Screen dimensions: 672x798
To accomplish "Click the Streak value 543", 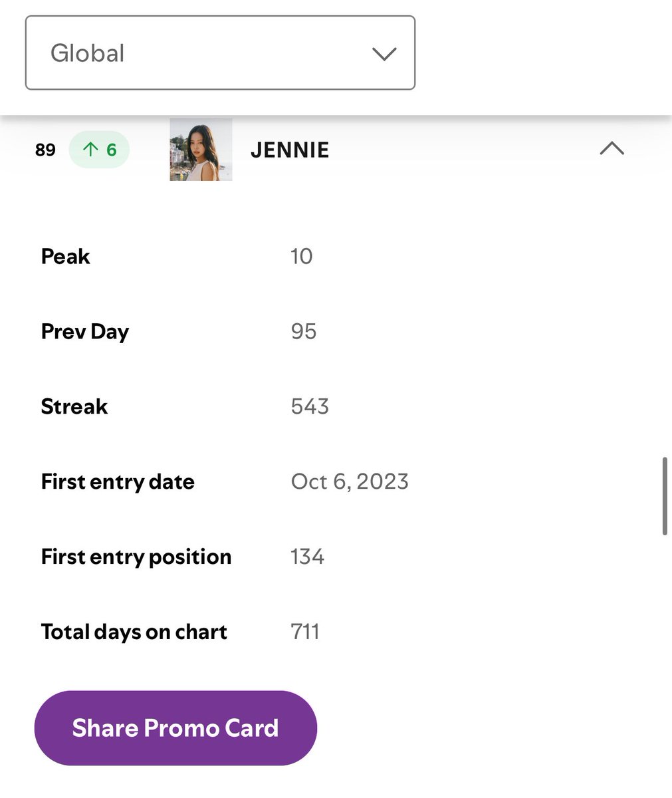I will 310,406.
